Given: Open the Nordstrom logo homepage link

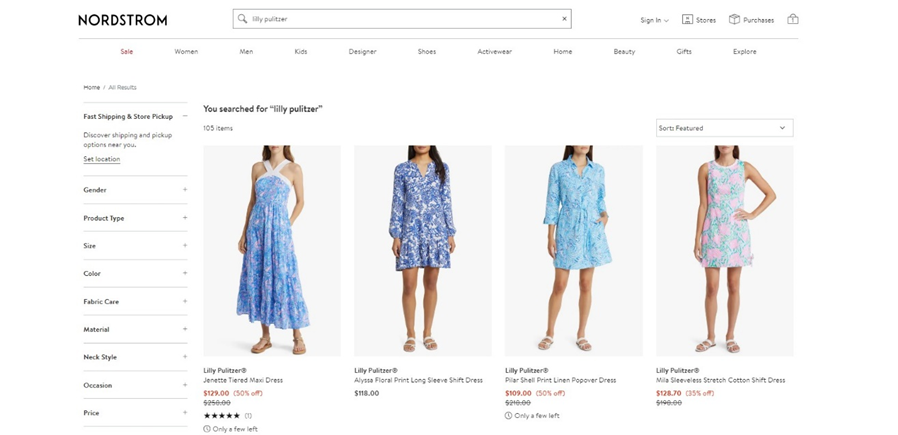Looking at the screenshot, I should point(123,20).
